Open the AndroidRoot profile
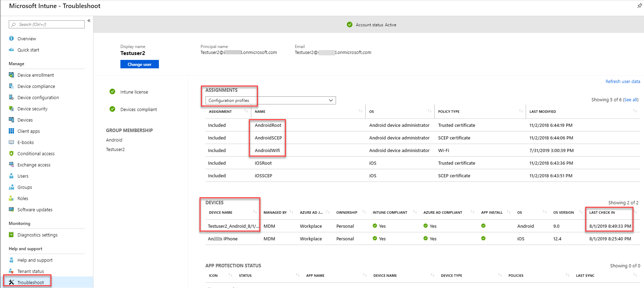 [x=268, y=125]
